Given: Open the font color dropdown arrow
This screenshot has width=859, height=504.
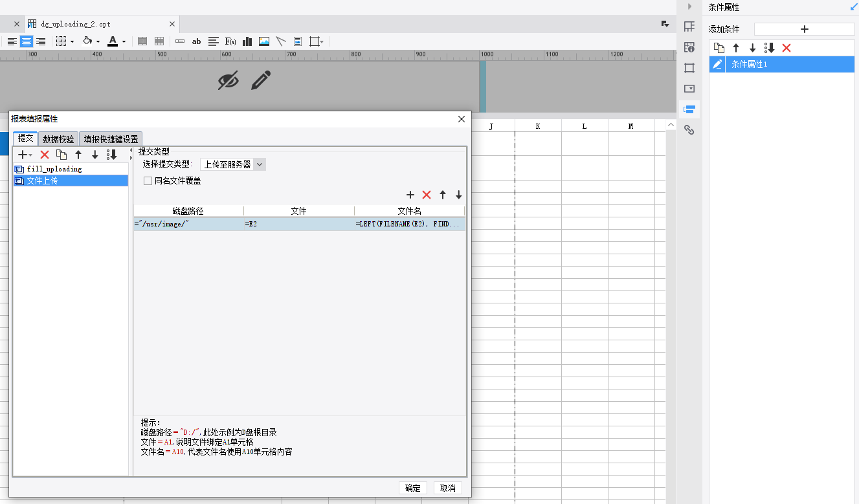Looking at the screenshot, I should click(x=124, y=41).
